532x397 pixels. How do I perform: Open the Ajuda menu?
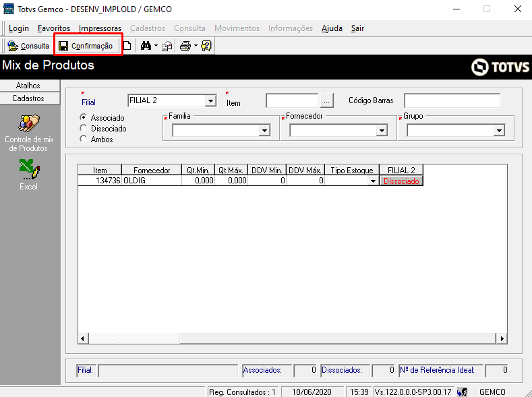pyautogui.click(x=332, y=28)
